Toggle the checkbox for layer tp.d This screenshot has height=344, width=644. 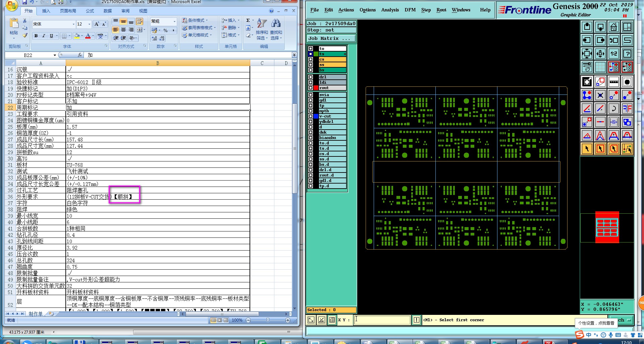(311, 186)
